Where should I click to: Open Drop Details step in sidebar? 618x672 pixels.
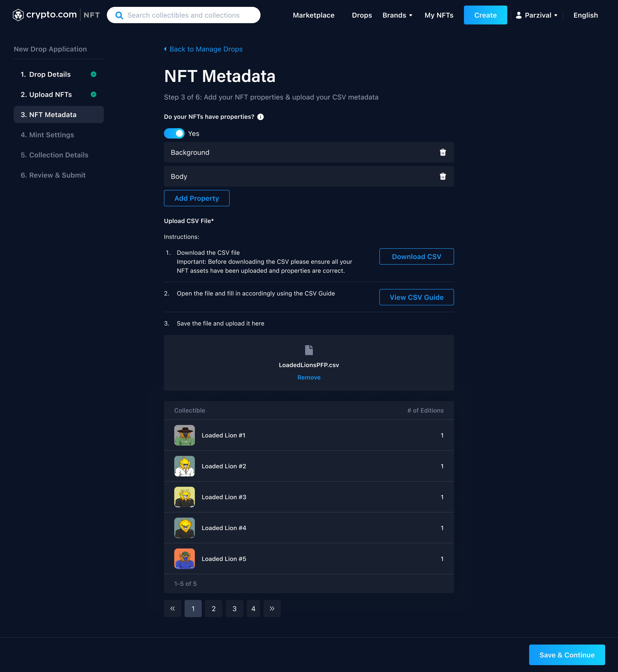click(50, 74)
